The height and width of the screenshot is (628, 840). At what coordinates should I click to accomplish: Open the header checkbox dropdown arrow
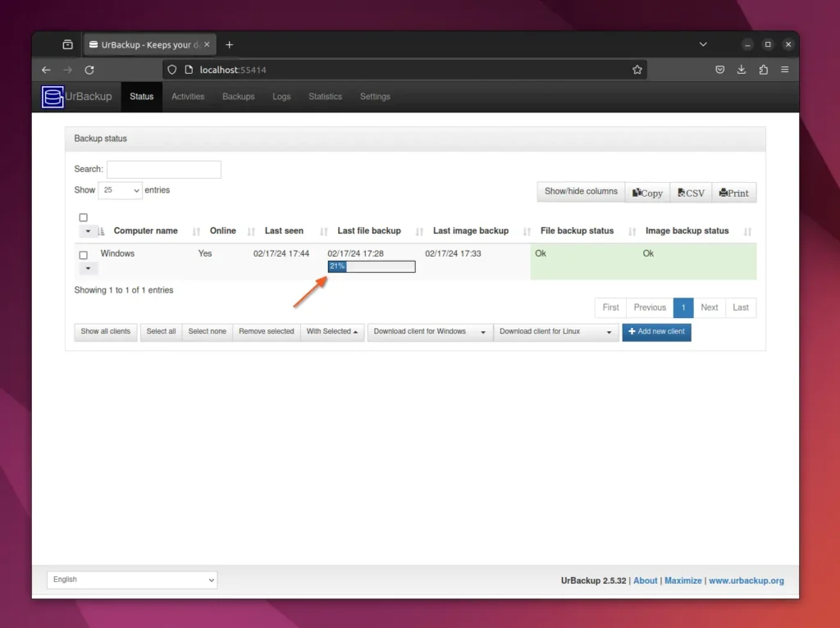88,231
